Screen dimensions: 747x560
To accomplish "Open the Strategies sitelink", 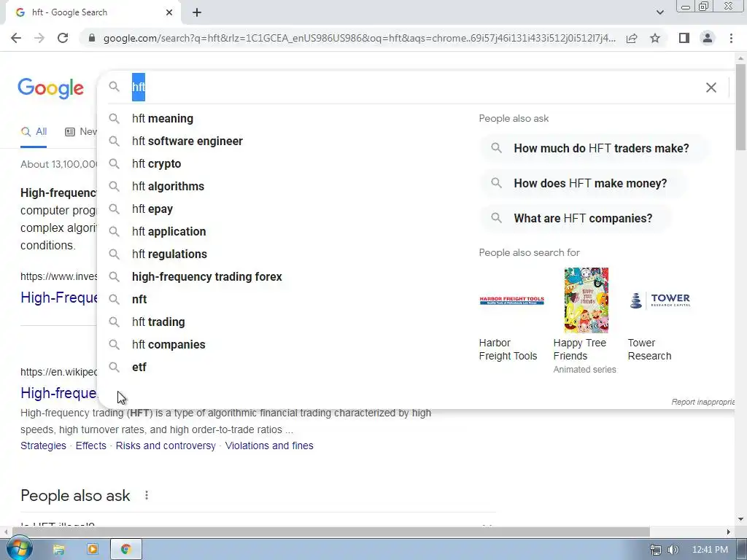I will (43, 446).
